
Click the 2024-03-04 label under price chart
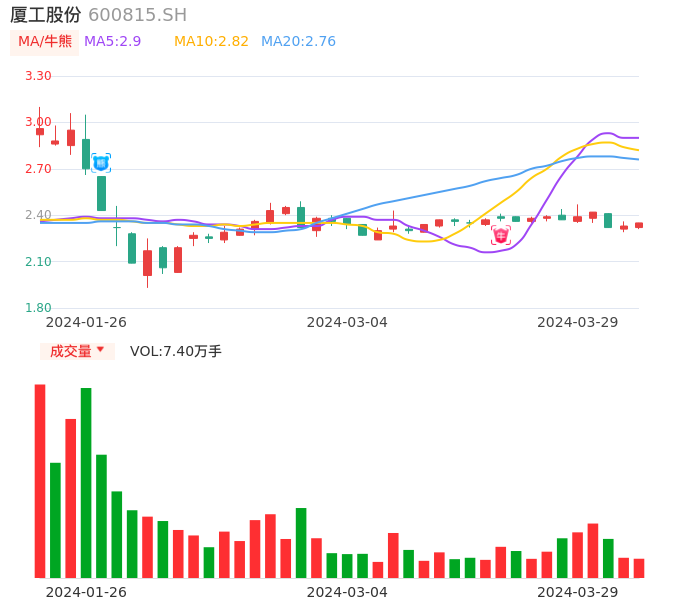click(x=347, y=322)
